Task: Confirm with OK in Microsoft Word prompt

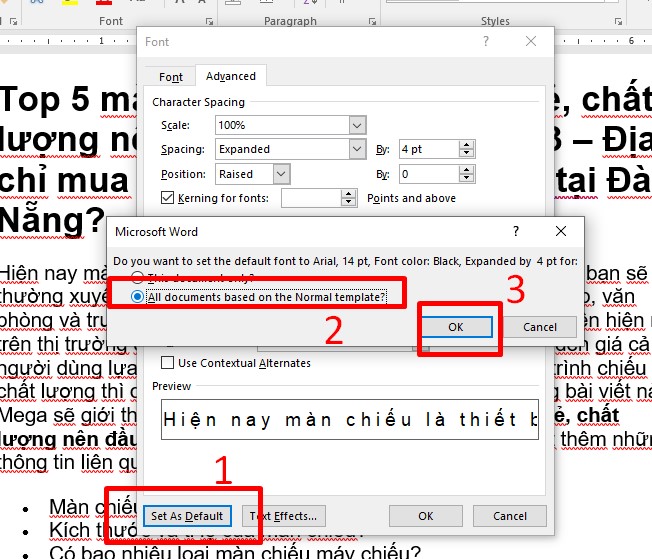Action: click(456, 327)
